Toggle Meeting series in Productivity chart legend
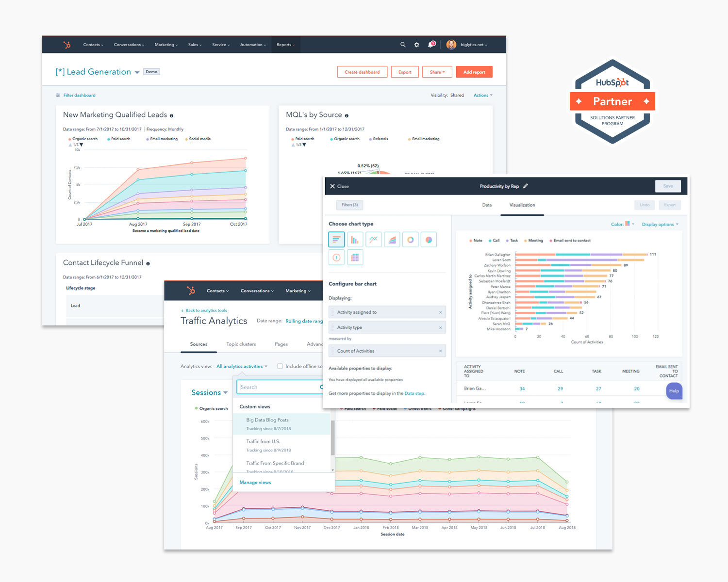Viewport: 728px width, 582px height. point(533,241)
